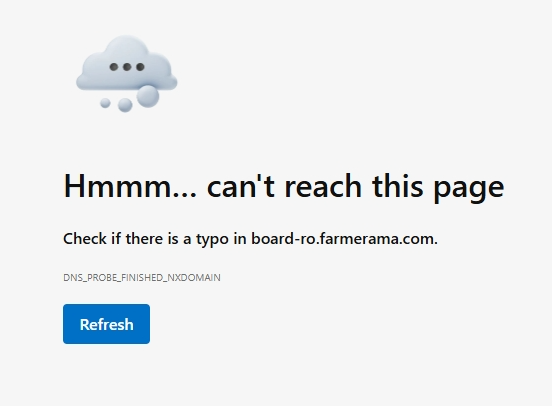Click the blue Refresh button
552x406 pixels.
coord(106,324)
